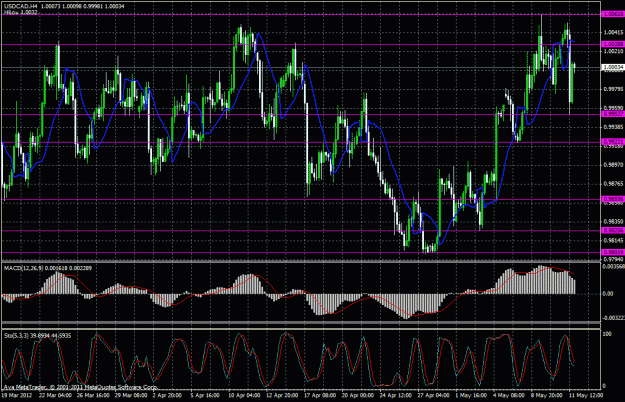Select the MACD(12,26,9) indicator label
This screenshot has height=402, width=625.
point(24,268)
